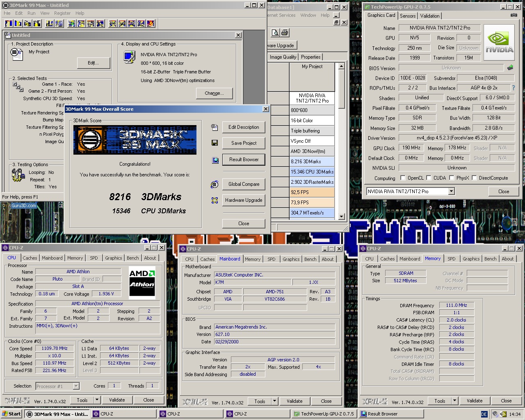
Task: Click document icon beside Edit Description
Action: tap(215, 128)
